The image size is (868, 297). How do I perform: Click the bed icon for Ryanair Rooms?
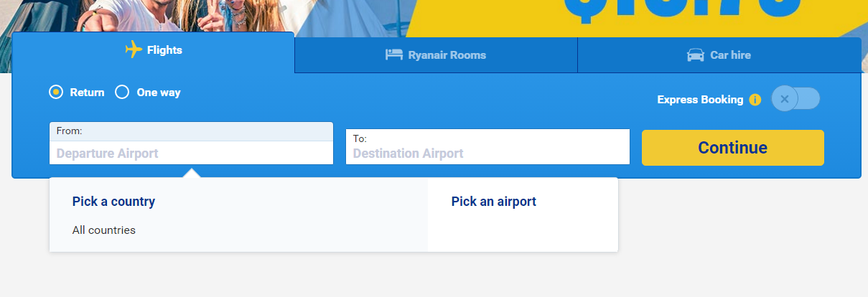394,55
